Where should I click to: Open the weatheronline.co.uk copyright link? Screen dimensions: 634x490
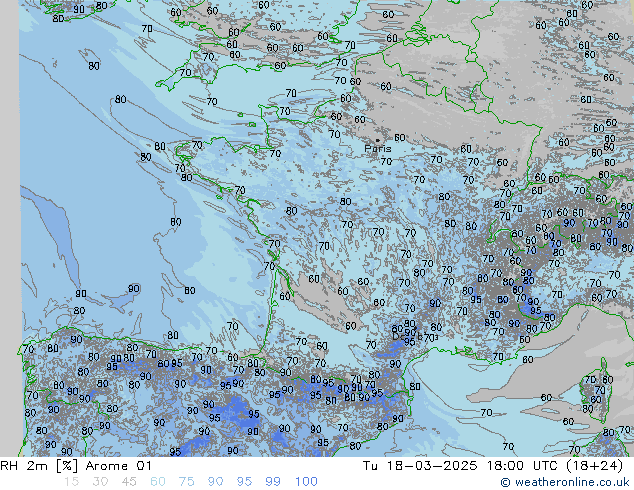pyautogui.click(x=565, y=482)
